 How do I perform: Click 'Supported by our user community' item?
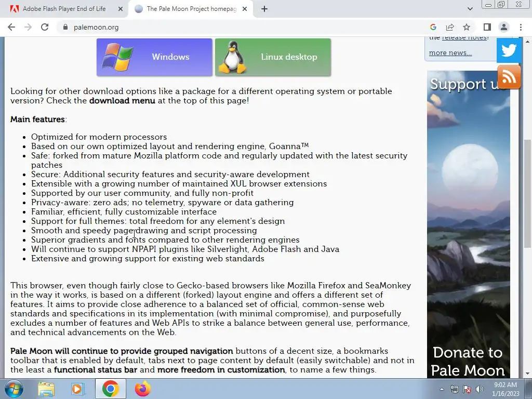point(142,193)
